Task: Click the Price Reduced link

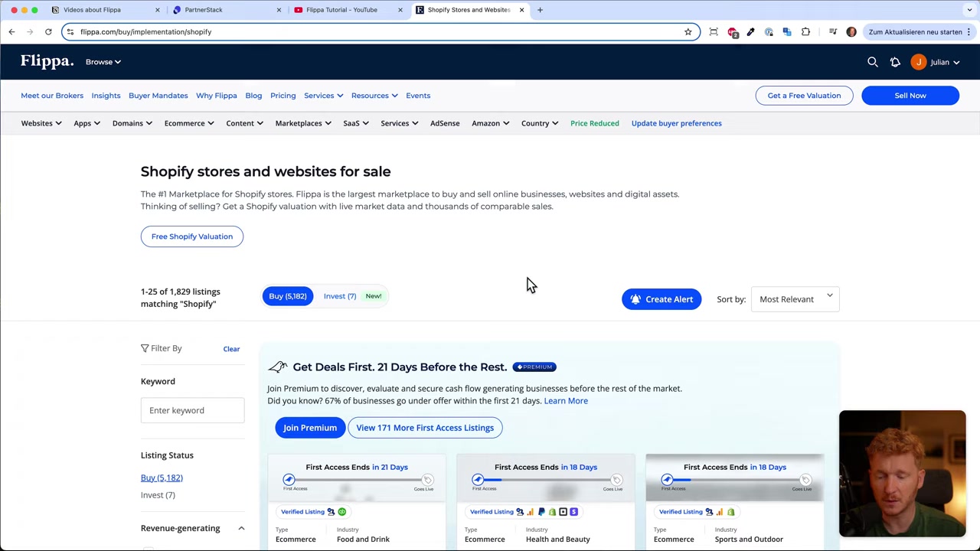Action: point(595,123)
